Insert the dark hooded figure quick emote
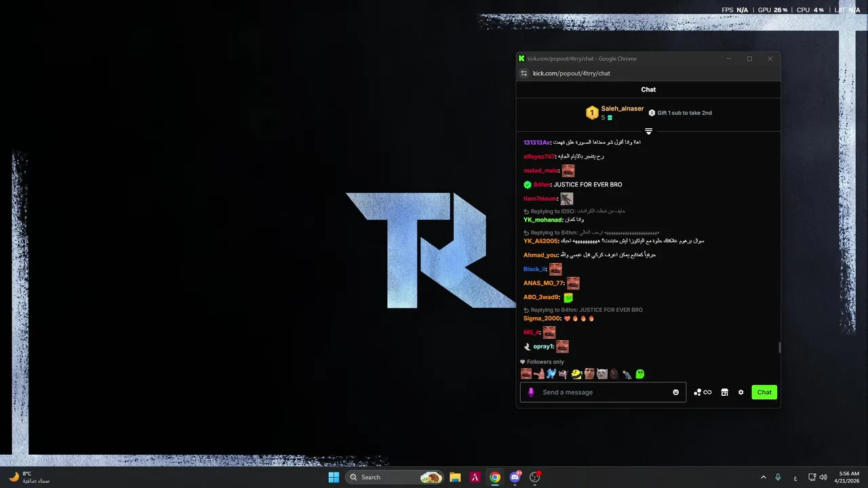Viewport: 868px width, 488px height. coord(614,373)
